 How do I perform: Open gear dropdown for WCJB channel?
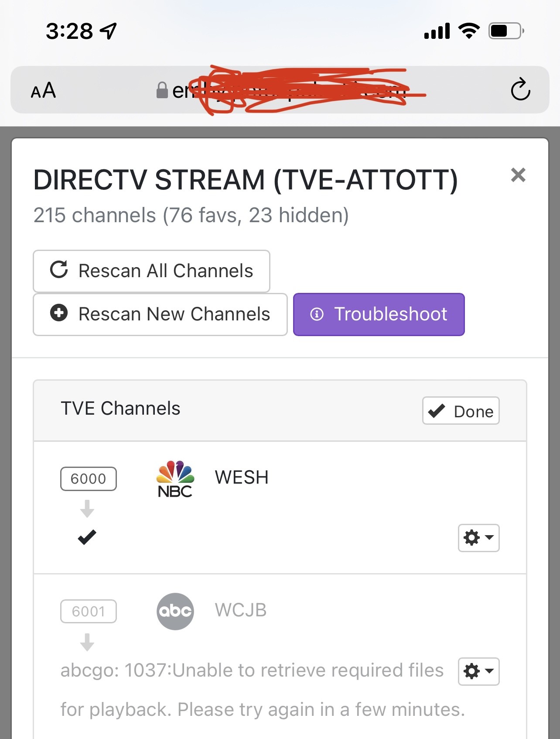478,671
